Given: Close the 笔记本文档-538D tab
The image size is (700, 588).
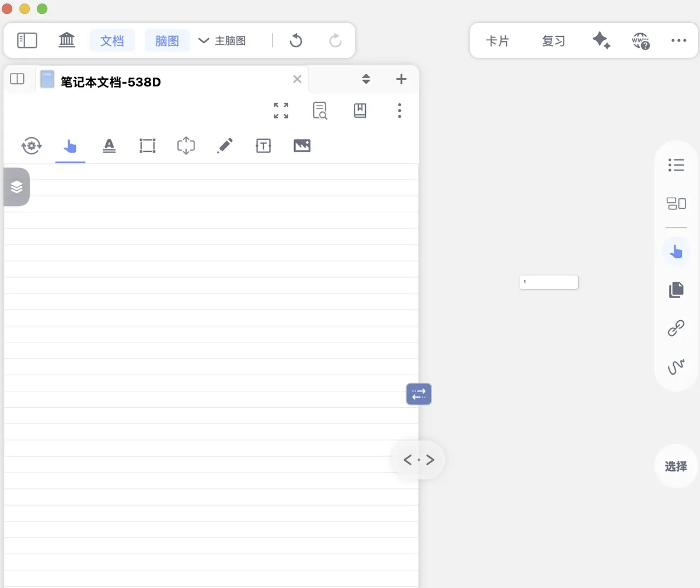Looking at the screenshot, I should pyautogui.click(x=297, y=79).
